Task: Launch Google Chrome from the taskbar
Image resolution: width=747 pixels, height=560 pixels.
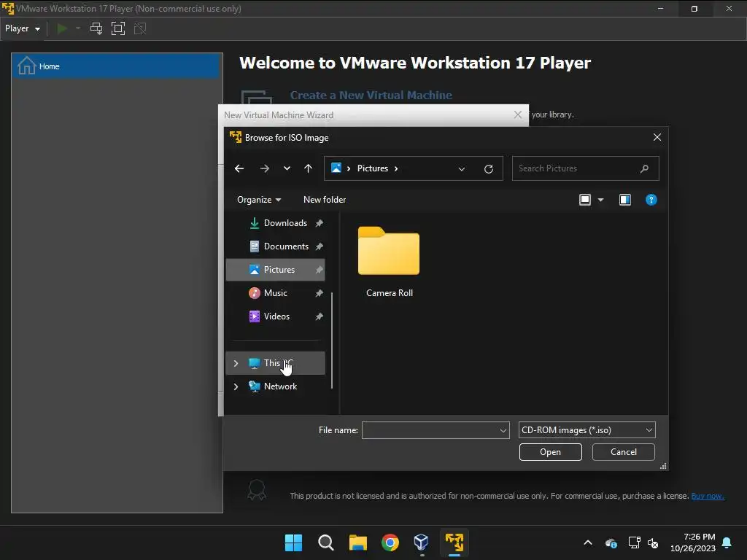Action: pos(390,542)
